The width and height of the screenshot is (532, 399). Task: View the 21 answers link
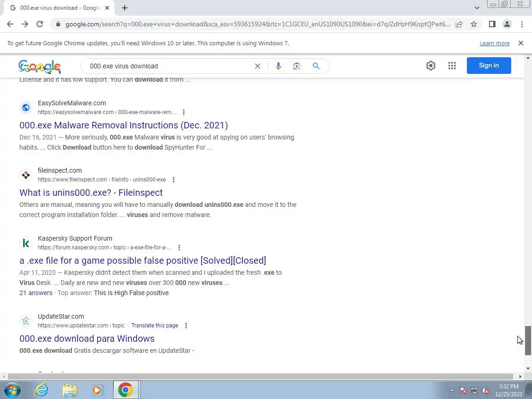point(36,293)
